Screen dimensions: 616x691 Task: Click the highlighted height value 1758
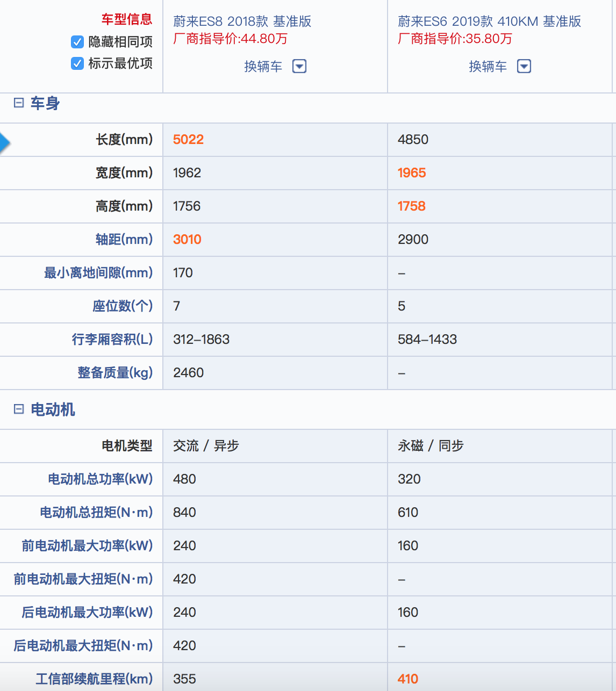[x=412, y=206]
